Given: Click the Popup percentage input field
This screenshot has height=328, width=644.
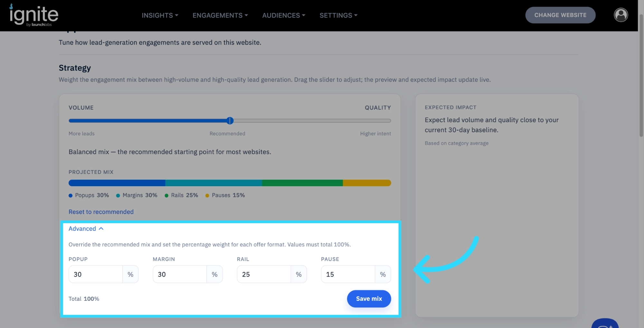Looking at the screenshot, I should 96,274.
